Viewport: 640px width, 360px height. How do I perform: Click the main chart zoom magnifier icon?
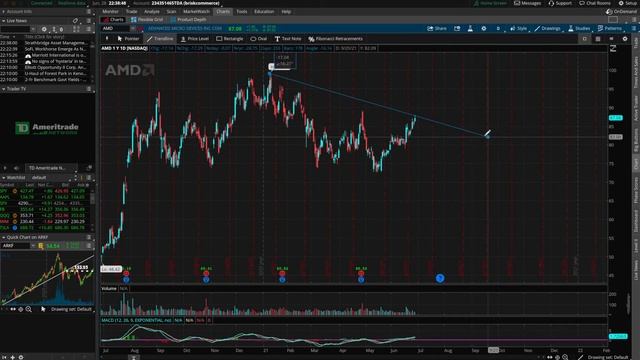(565, 357)
